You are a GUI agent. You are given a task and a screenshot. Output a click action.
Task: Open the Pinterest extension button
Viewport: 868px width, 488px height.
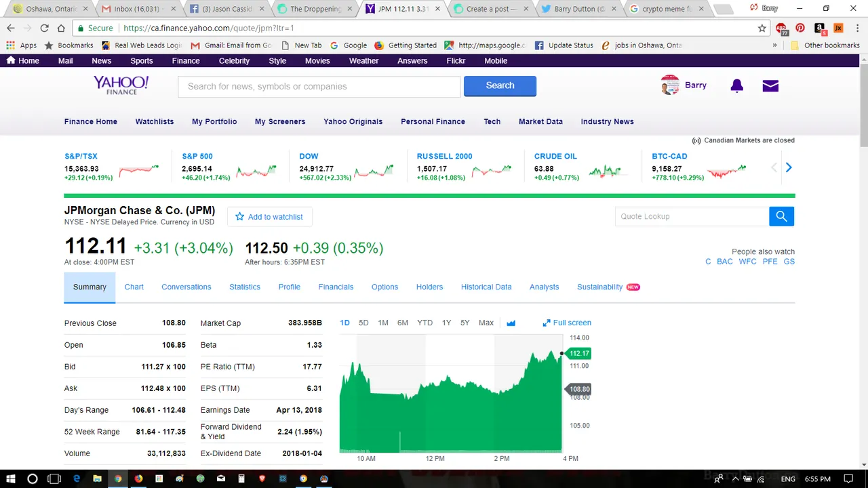pos(800,28)
